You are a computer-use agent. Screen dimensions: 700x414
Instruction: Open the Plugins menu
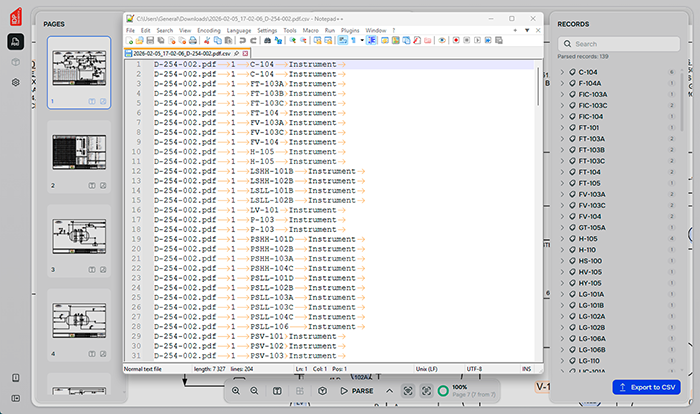350,30
